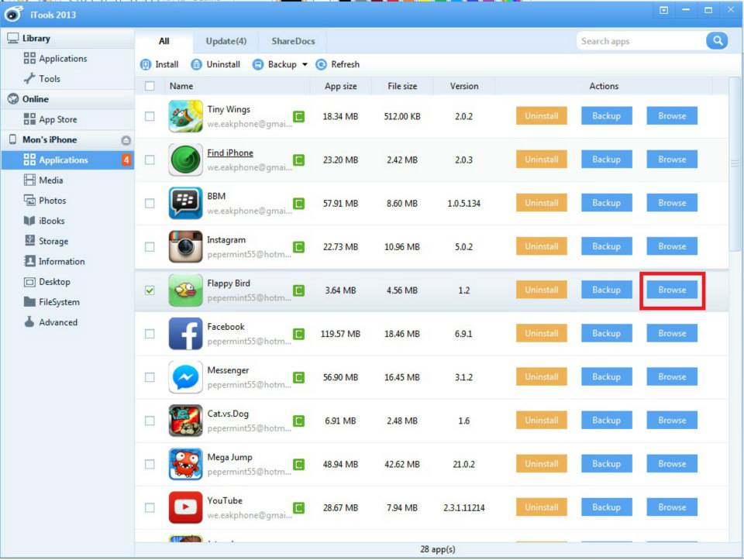Uninstall the YouTube app

[x=542, y=507]
